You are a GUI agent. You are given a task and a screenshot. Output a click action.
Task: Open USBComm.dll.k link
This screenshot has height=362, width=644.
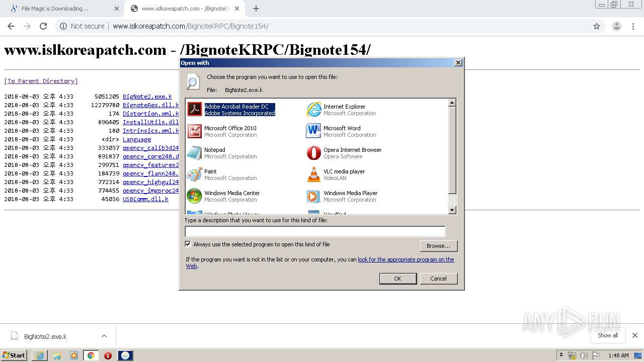(145, 199)
